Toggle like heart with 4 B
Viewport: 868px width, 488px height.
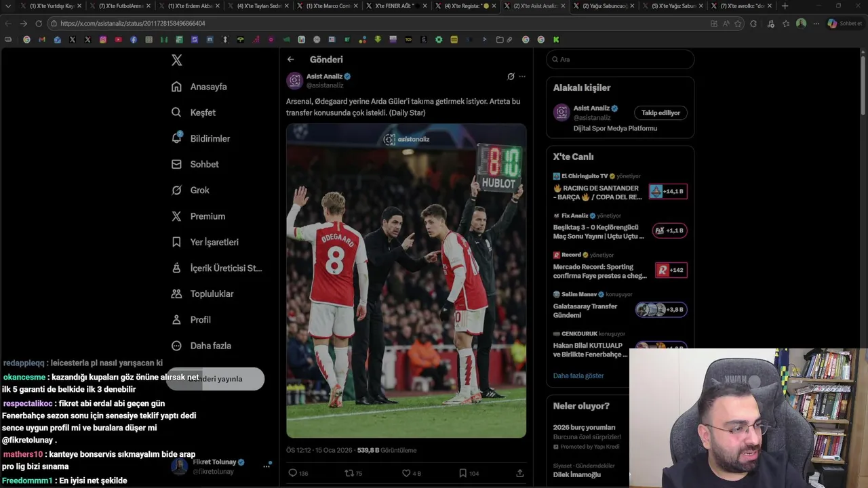[x=411, y=473]
